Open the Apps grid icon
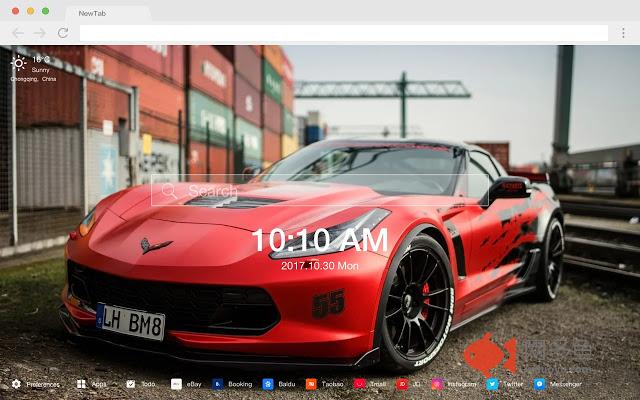This screenshot has width=640, height=400. pos(81,384)
